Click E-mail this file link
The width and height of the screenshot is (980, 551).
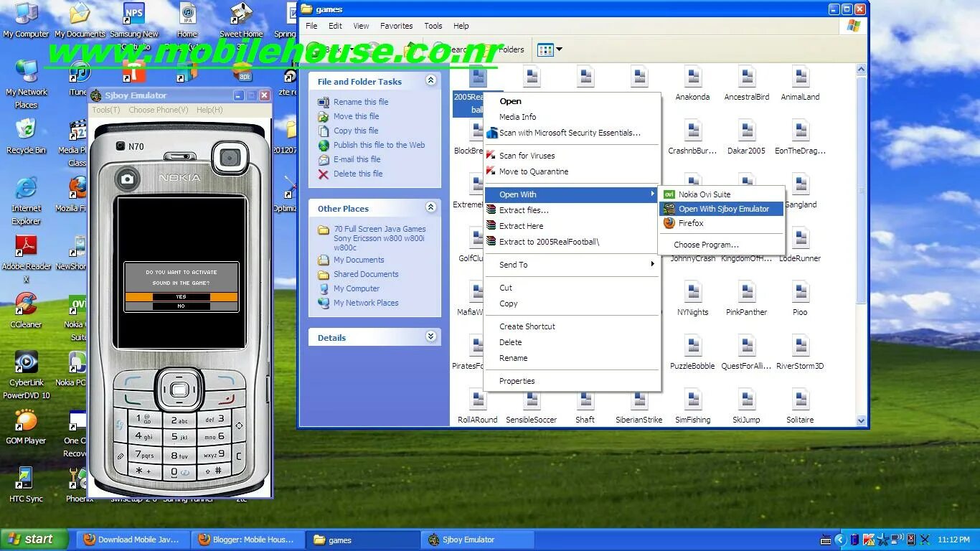(x=357, y=159)
